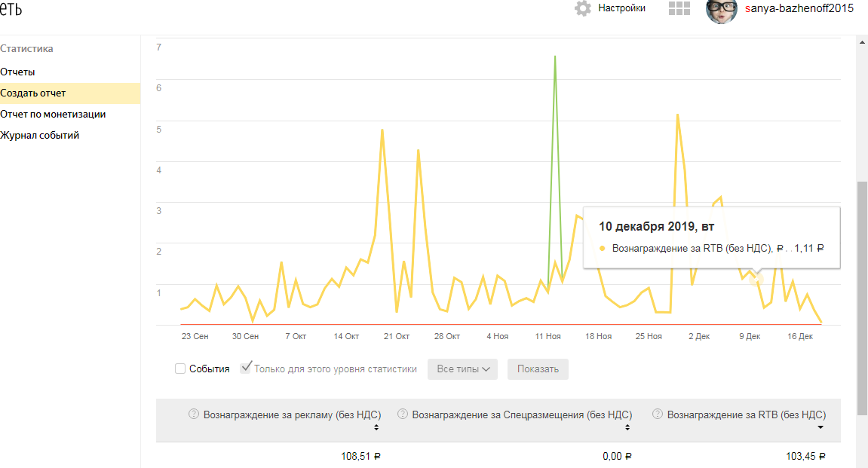Open the Настройки gear icon
Screen dimensions: 868x468
[x=582, y=8]
